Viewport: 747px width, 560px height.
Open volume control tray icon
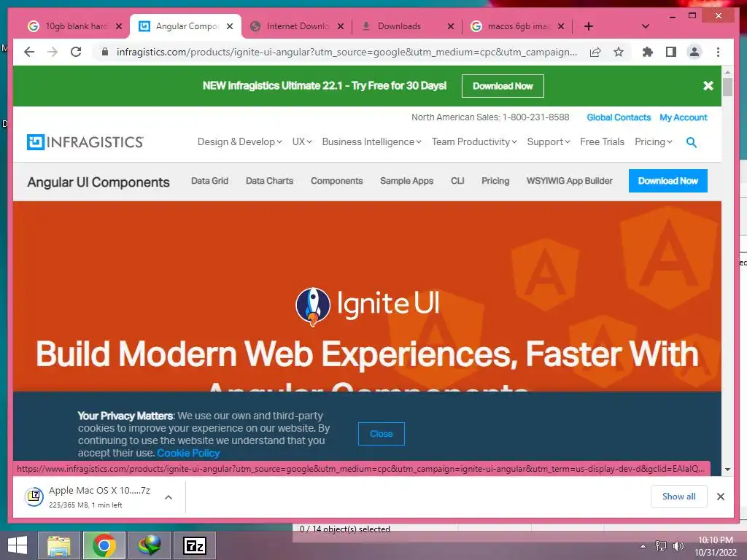678,546
